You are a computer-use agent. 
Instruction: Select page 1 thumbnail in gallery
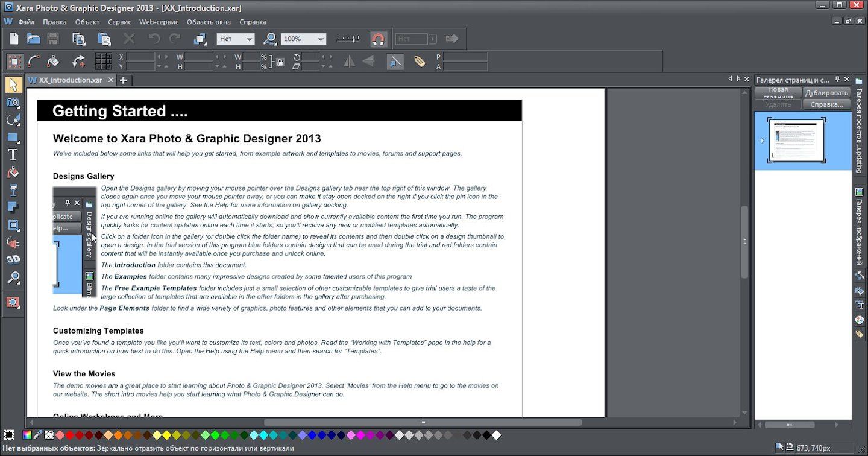796,140
